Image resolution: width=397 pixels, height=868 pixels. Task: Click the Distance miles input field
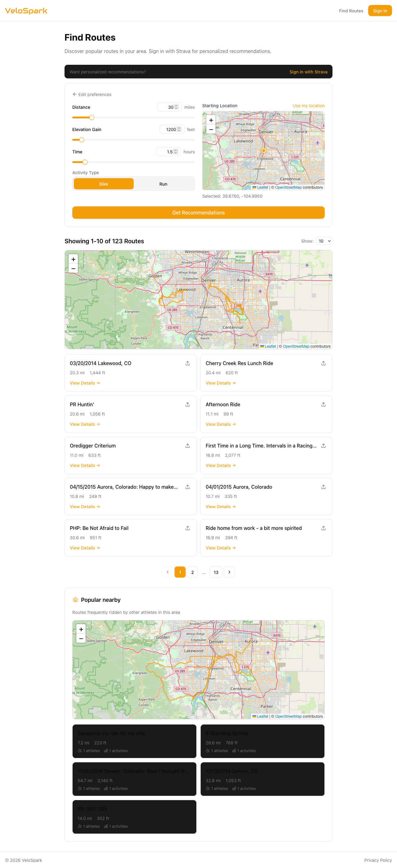click(169, 107)
